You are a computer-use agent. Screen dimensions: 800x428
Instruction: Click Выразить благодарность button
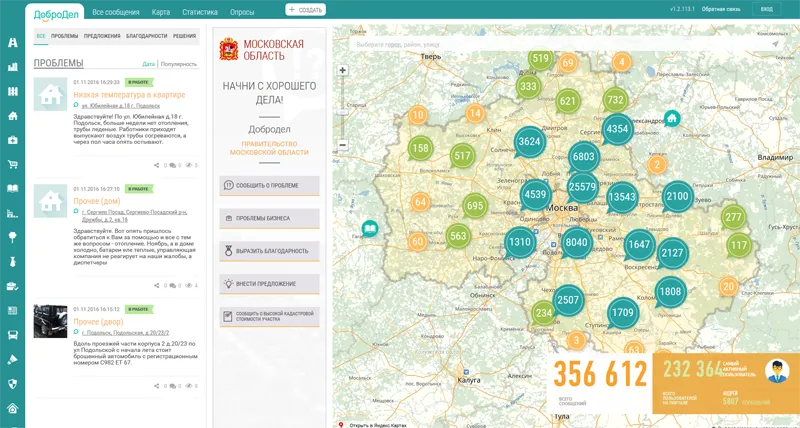(269, 251)
